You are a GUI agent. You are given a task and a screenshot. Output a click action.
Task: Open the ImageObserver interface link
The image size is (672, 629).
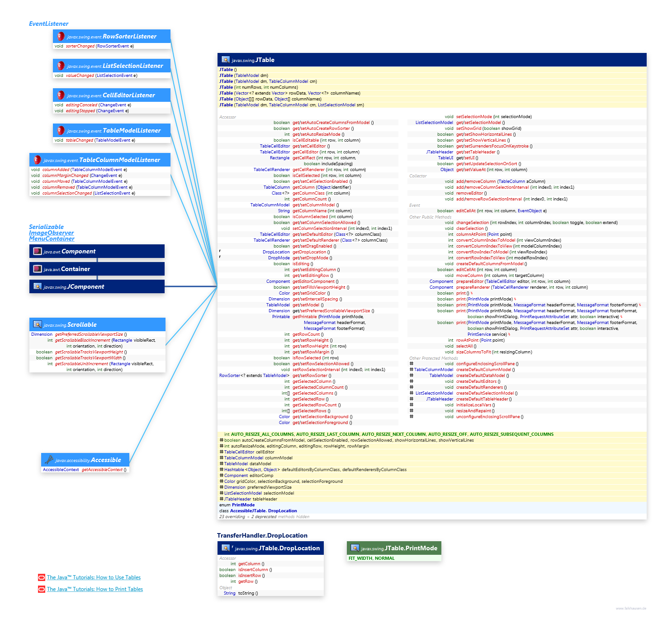[x=51, y=233]
